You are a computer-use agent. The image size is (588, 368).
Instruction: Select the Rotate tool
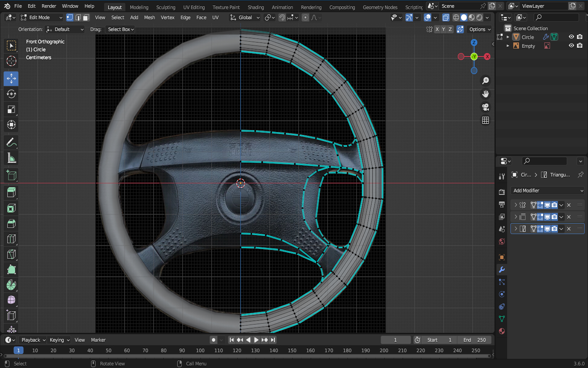(x=11, y=94)
